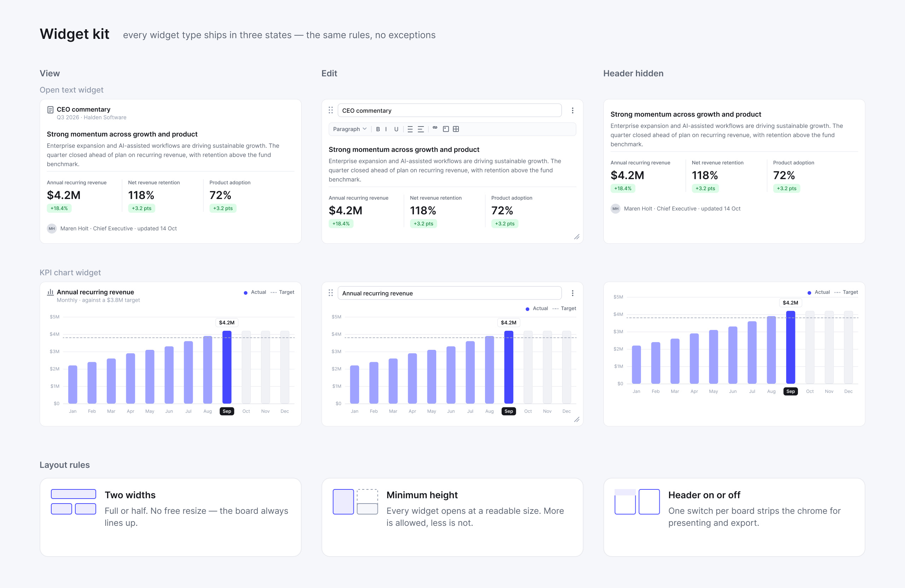Open the Paragraph style dropdown
The width and height of the screenshot is (905, 588).
click(x=350, y=129)
